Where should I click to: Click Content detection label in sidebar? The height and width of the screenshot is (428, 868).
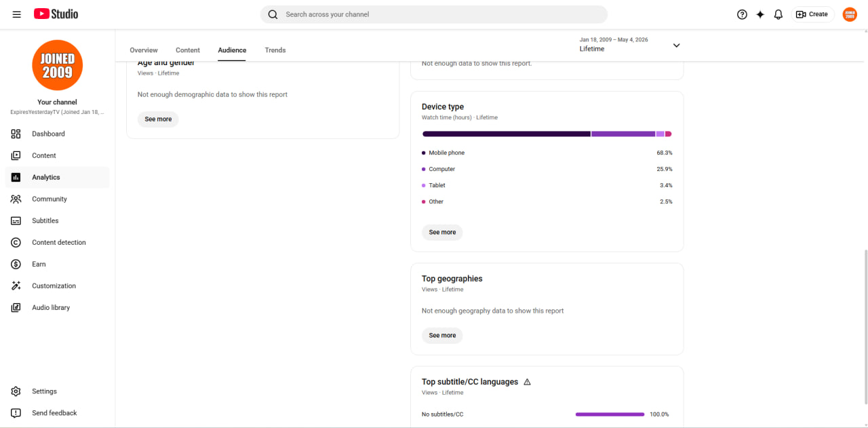click(59, 242)
